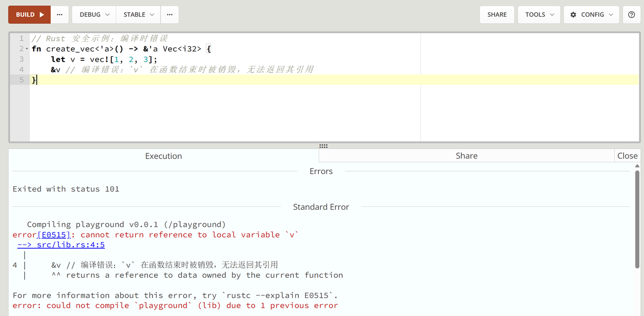644x316 pixels.
Task: Open the E0515 error code link
Action: 54,235
